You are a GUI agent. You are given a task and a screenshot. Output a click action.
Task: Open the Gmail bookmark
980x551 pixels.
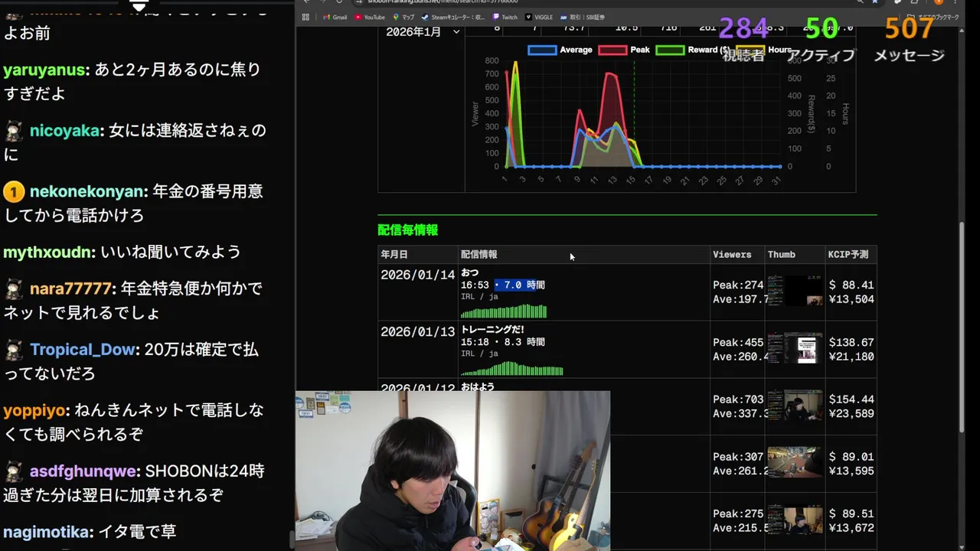coord(334,17)
